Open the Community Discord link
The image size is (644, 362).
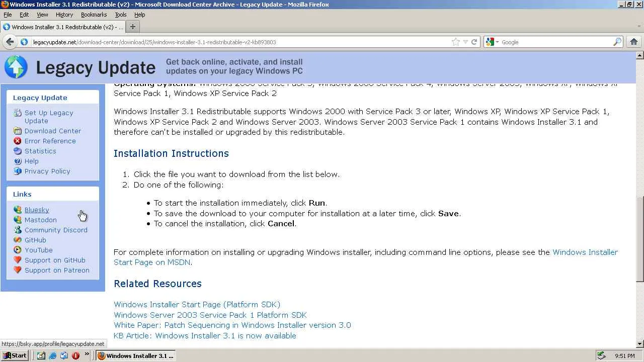pyautogui.click(x=56, y=230)
